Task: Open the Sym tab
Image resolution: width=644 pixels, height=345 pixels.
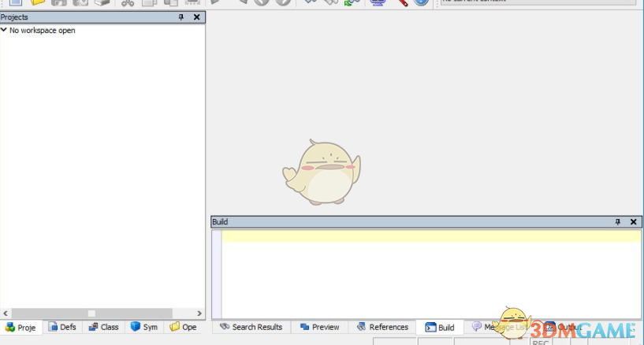Action: coord(144,327)
